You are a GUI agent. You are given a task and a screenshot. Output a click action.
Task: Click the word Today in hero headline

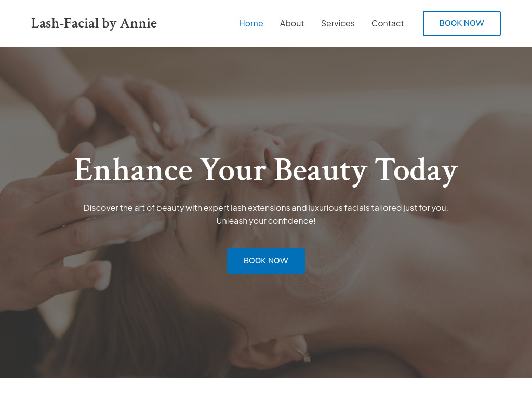tap(416, 170)
